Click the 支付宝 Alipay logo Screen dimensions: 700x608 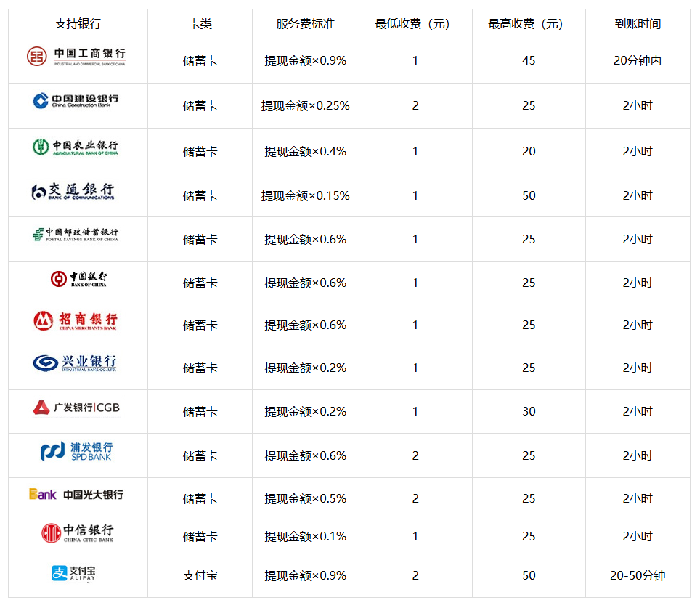pos(73,572)
